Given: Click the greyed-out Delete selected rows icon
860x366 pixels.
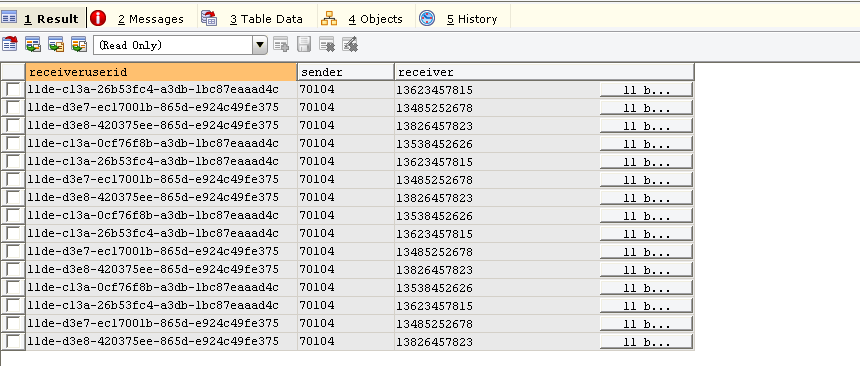Looking at the screenshot, I should 327,44.
